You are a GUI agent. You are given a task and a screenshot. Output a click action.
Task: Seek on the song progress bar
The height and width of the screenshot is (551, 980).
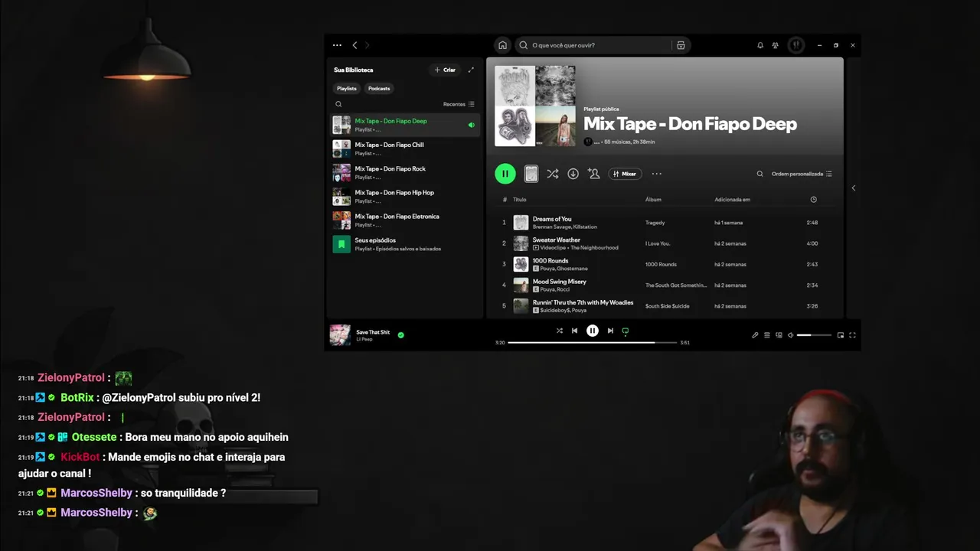pos(593,342)
